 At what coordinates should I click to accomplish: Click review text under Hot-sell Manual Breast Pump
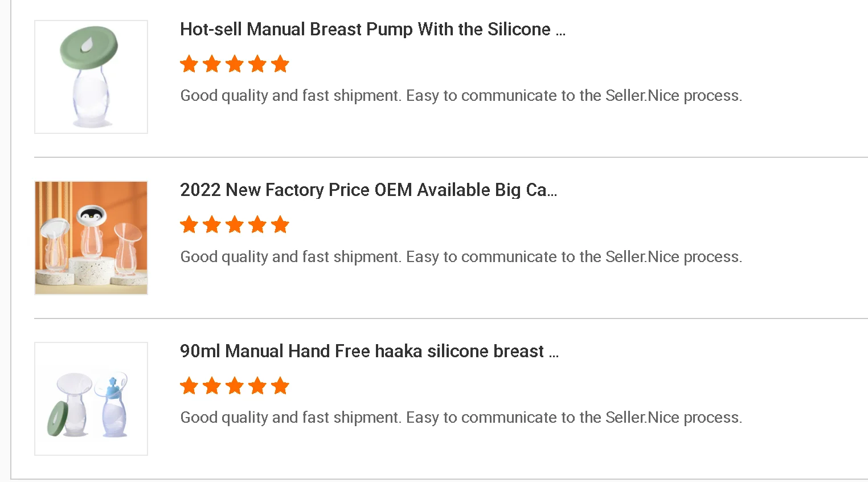coord(461,96)
